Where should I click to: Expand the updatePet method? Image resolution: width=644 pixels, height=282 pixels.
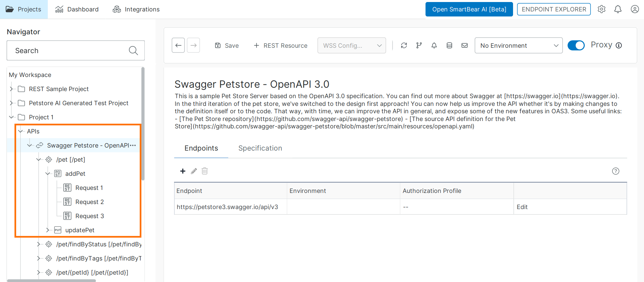(x=47, y=230)
